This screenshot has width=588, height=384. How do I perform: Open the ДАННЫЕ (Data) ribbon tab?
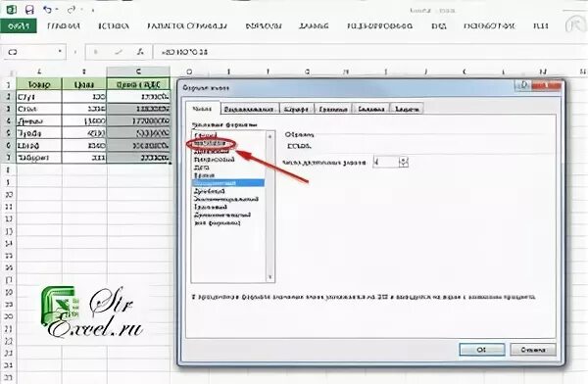click(x=314, y=26)
